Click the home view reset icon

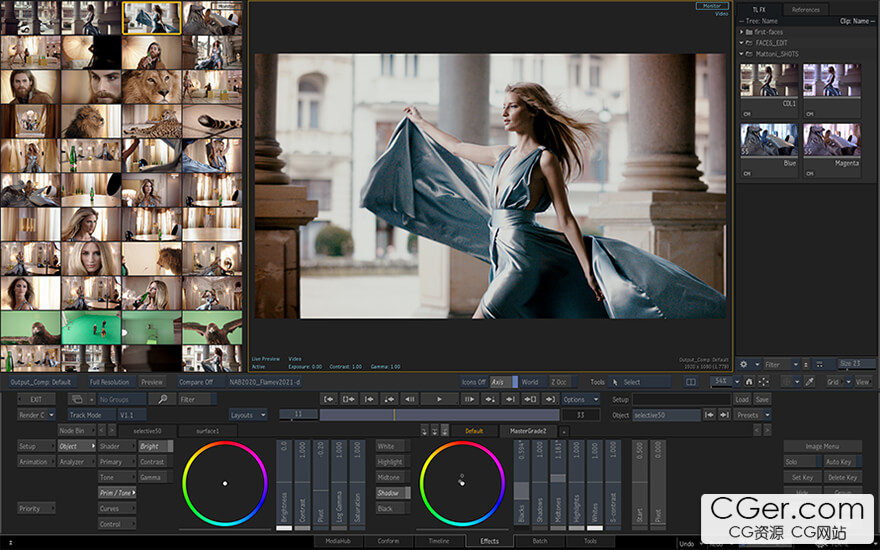(x=749, y=382)
